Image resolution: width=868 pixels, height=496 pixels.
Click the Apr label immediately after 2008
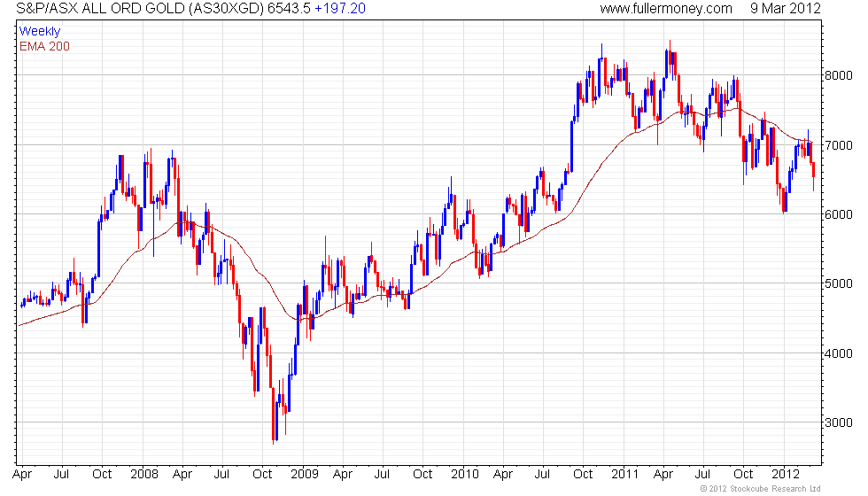pyautogui.click(x=182, y=475)
